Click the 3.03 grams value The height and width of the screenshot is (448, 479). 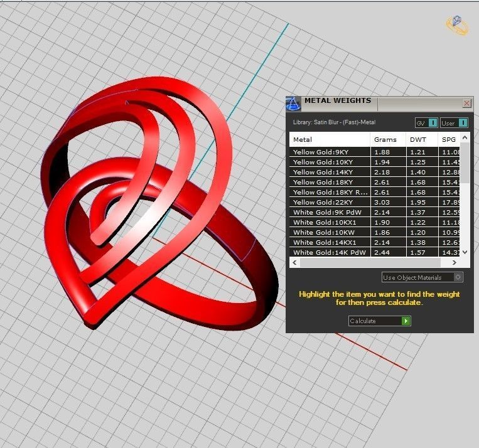pyautogui.click(x=382, y=202)
